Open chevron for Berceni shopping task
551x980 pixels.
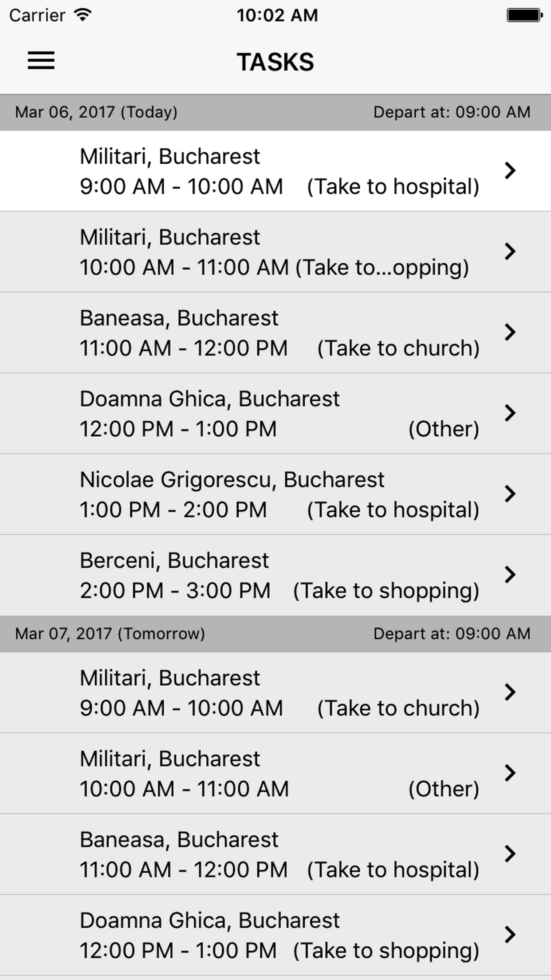(x=510, y=574)
